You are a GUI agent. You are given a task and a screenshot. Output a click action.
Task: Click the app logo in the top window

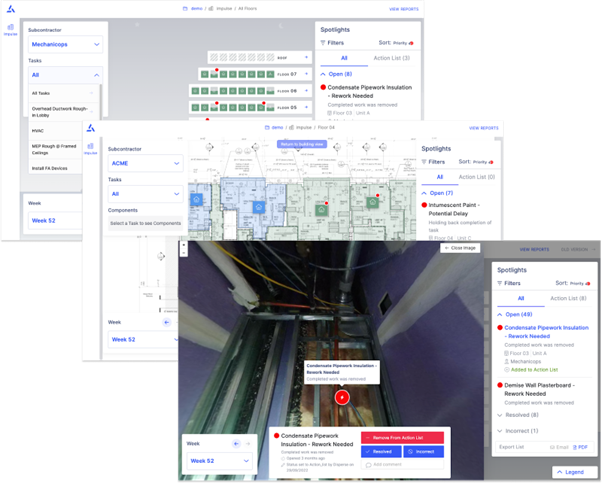point(11,9)
